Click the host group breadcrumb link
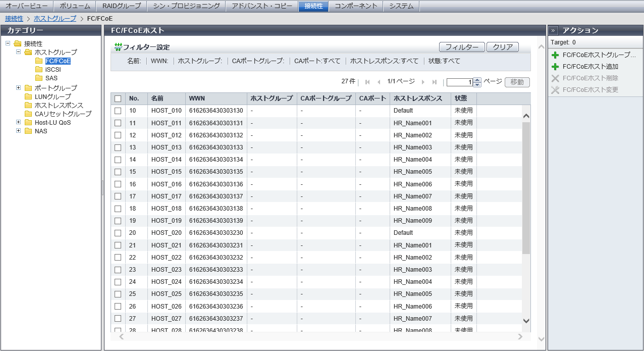 click(55, 18)
